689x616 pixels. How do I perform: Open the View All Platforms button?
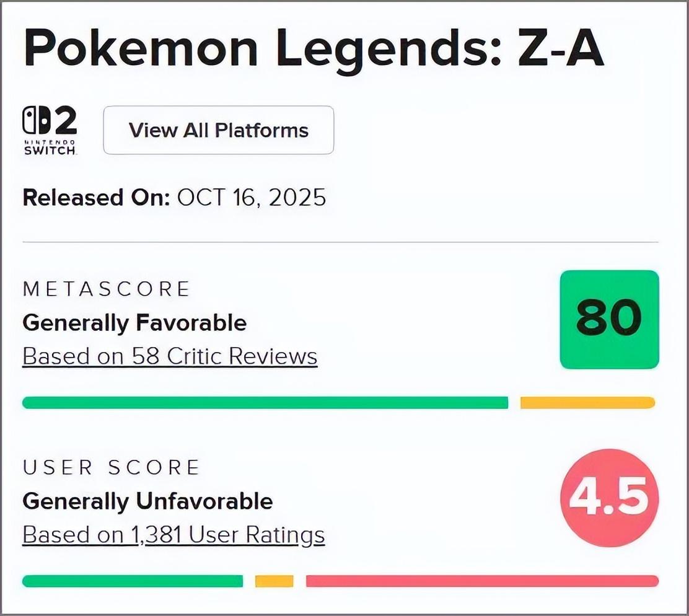coord(218,130)
